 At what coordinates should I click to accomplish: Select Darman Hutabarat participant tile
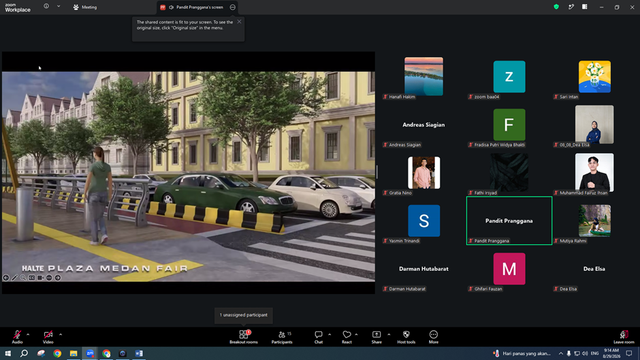coord(424,269)
